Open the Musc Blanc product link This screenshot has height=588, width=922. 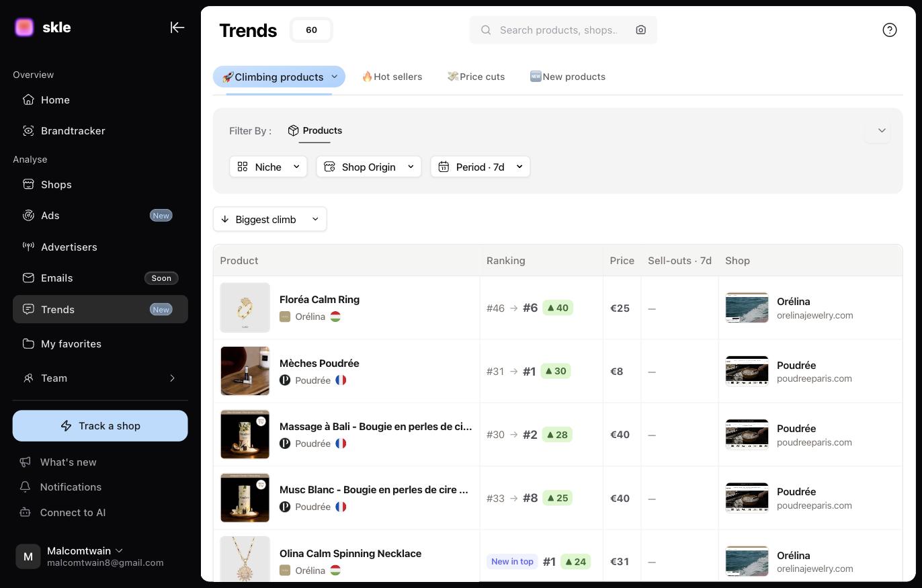[x=374, y=490]
